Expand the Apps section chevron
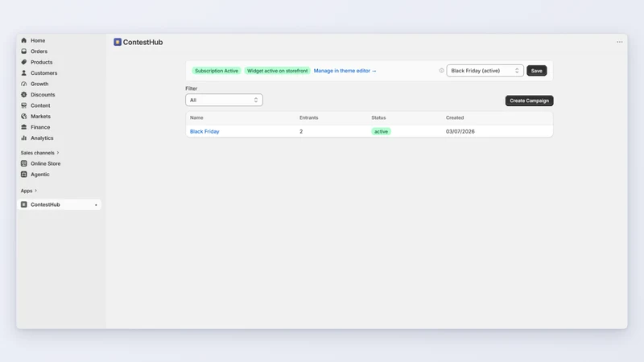 [x=35, y=191]
